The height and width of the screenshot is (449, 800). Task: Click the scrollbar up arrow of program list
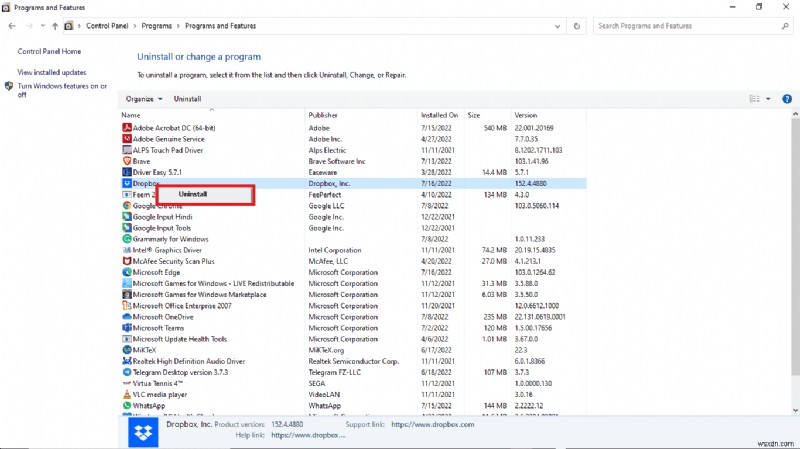point(795,115)
